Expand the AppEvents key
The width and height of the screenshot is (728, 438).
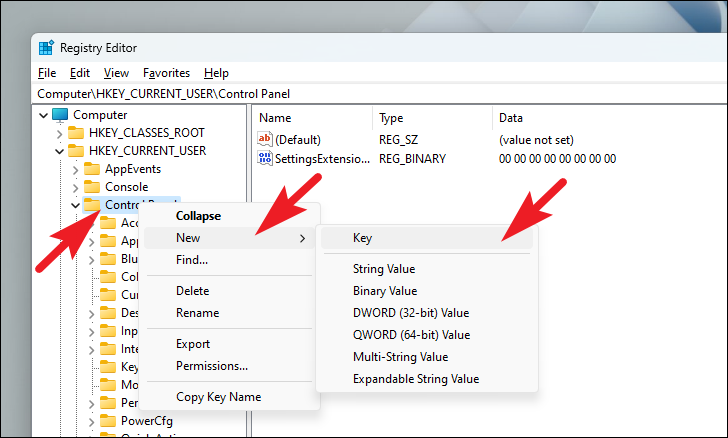coord(75,170)
